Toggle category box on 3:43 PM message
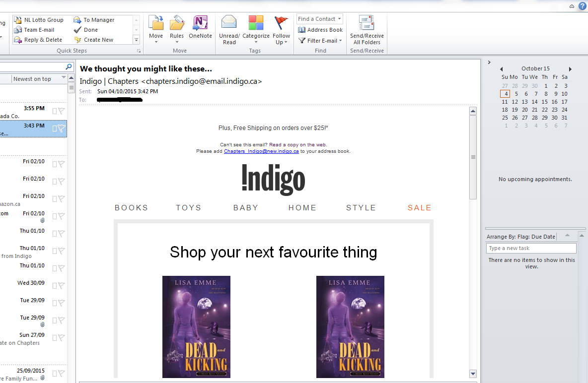This screenshot has height=383, width=588. 55,128
